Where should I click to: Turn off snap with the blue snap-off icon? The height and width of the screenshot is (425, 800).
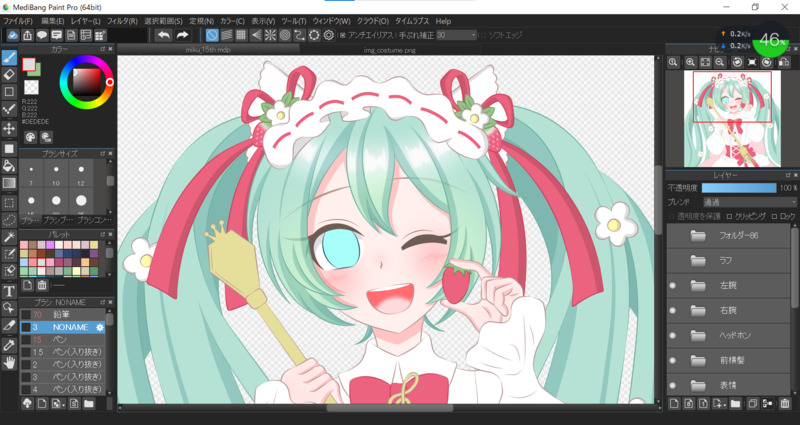tap(212, 35)
